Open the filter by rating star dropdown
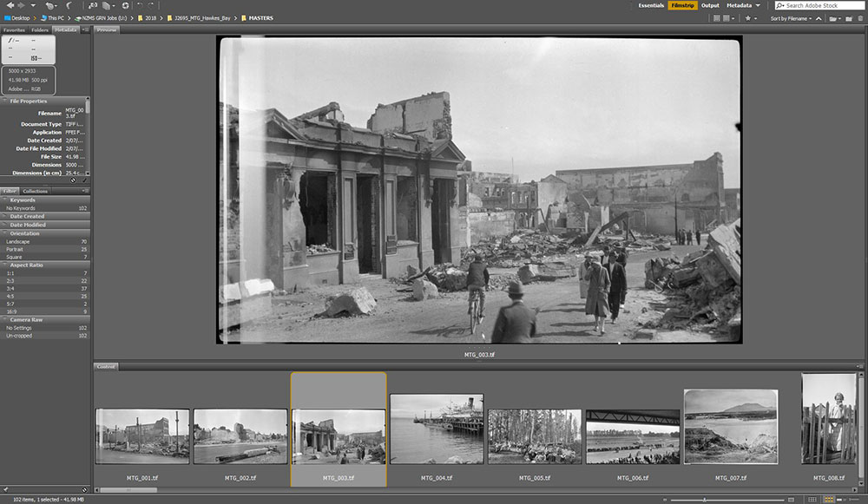 [x=750, y=17]
